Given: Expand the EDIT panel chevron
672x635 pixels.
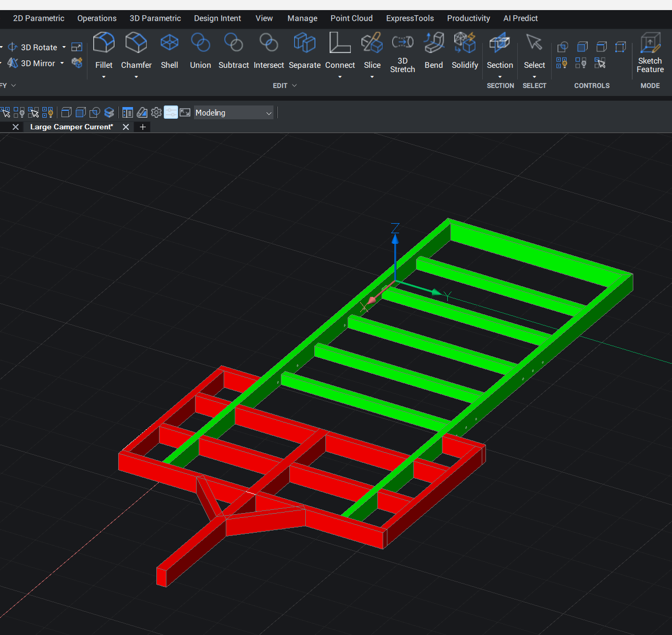Looking at the screenshot, I should tap(295, 85).
